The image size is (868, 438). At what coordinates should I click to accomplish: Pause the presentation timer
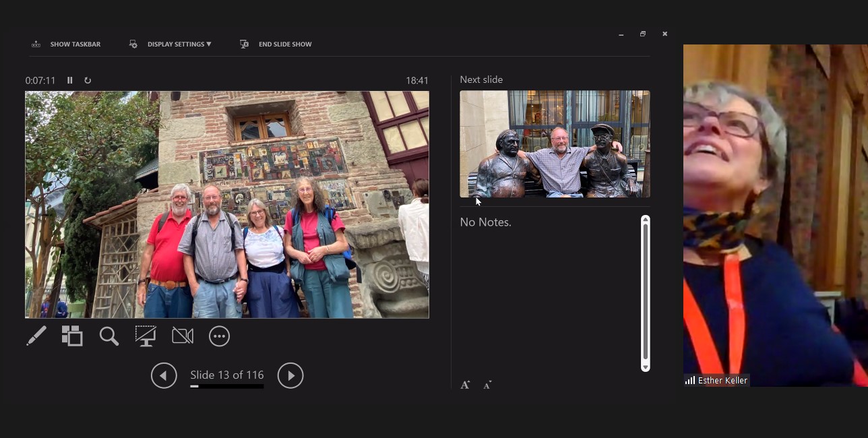[x=69, y=80]
